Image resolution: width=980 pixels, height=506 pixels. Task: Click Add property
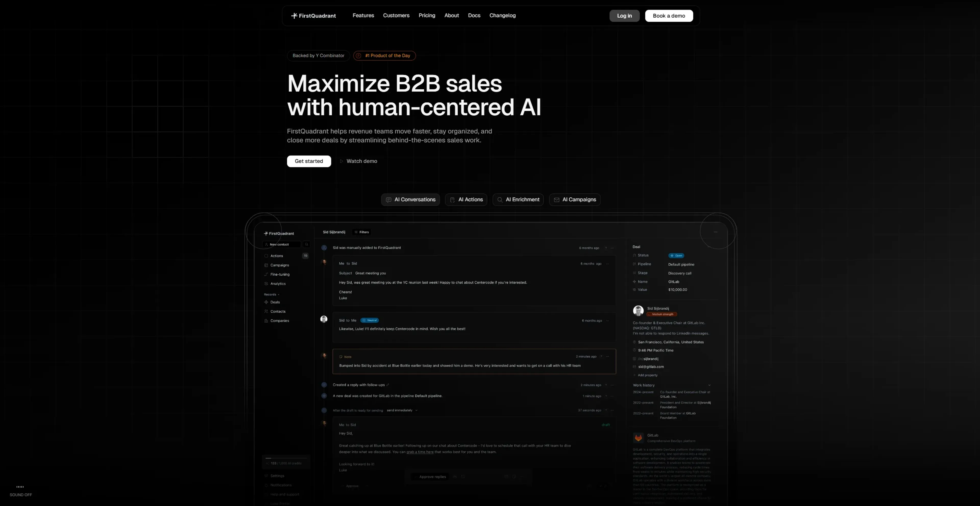click(x=645, y=375)
